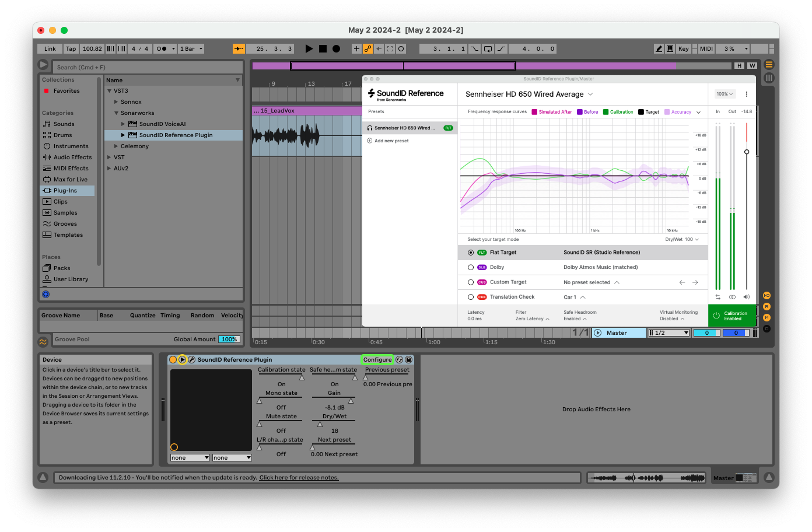Open the Dry/Wet 100 dropdown
The height and width of the screenshot is (532, 812).
pyautogui.click(x=682, y=240)
